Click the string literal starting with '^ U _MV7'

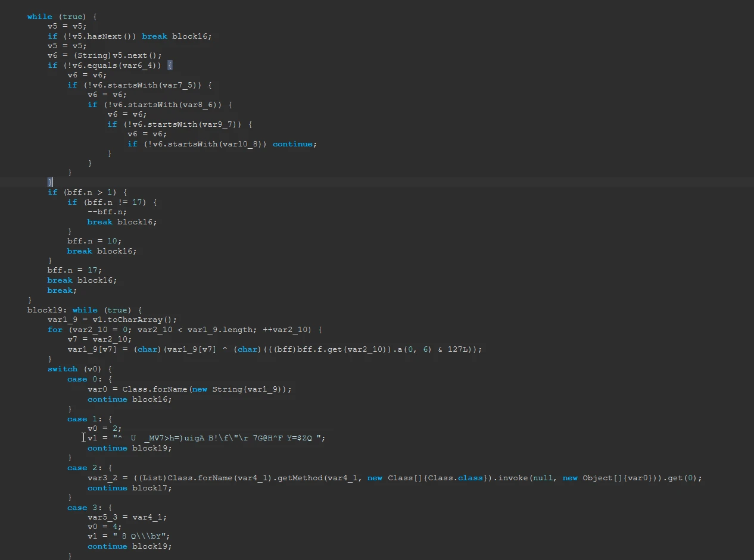point(217,439)
